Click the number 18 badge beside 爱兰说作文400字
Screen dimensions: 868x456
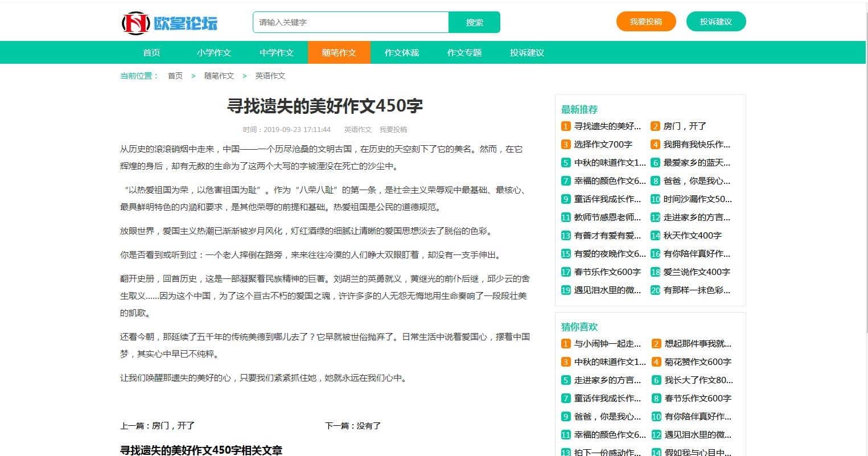[x=655, y=272]
